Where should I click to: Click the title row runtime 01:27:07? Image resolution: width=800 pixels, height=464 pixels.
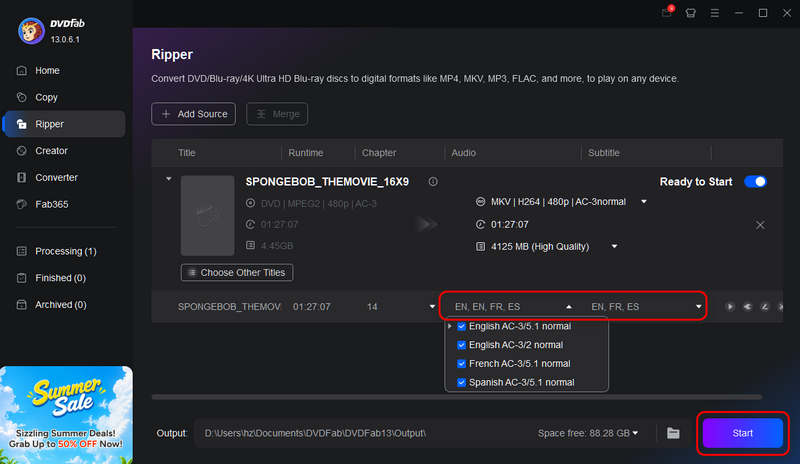pos(311,307)
